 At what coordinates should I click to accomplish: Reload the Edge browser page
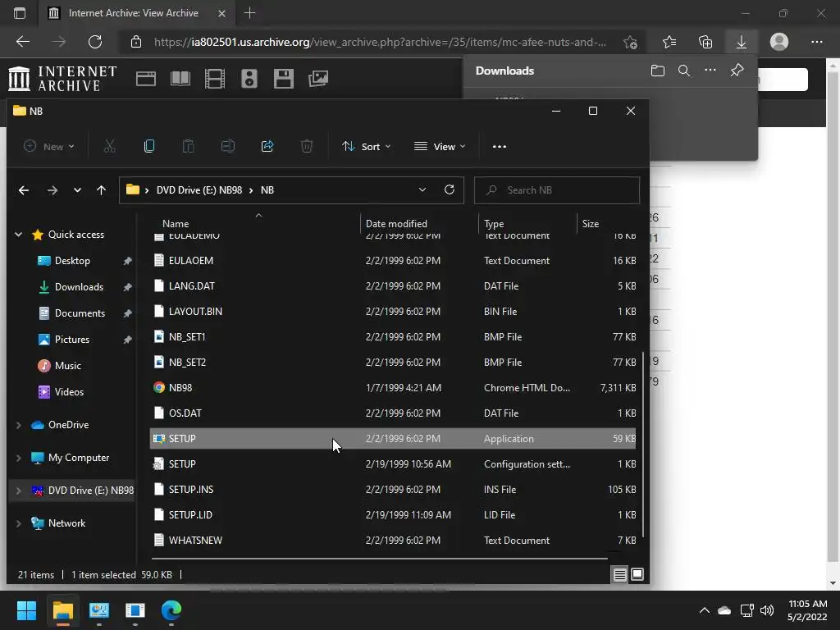click(x=95, y=42)
